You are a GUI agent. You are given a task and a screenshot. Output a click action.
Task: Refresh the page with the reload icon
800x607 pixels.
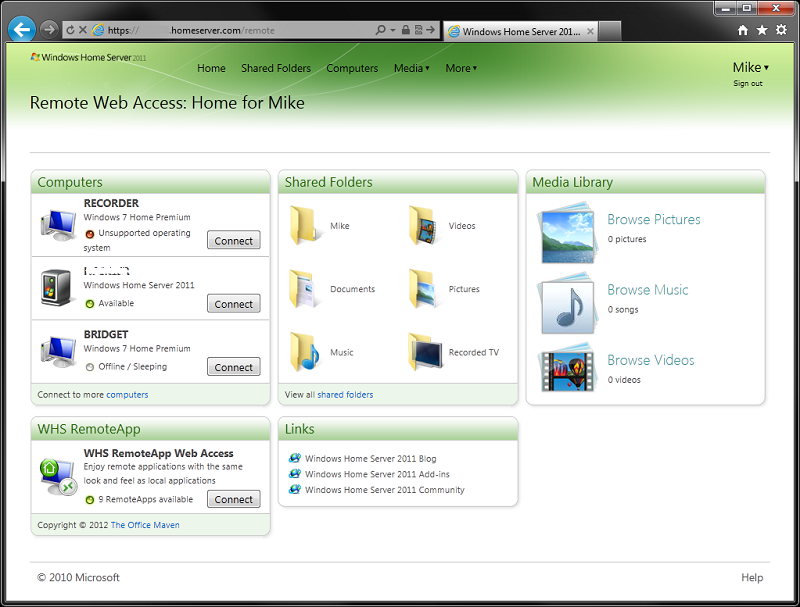coord(70,30)
